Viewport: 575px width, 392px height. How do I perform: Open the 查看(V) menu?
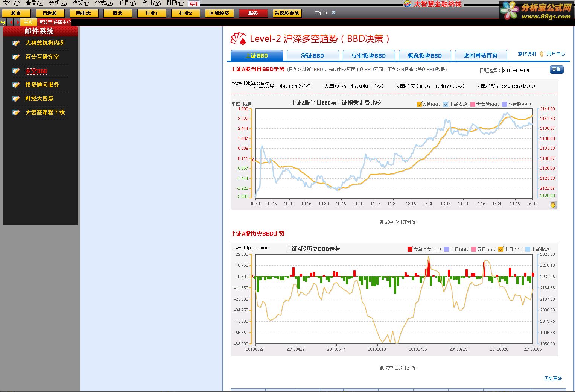click(34, 3)
